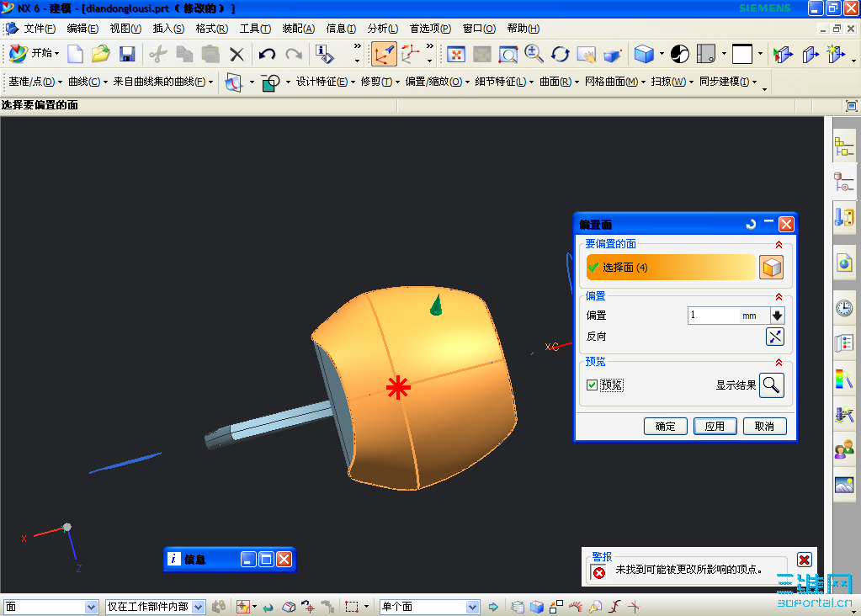Click the Fit view icon

click(456, 54)
